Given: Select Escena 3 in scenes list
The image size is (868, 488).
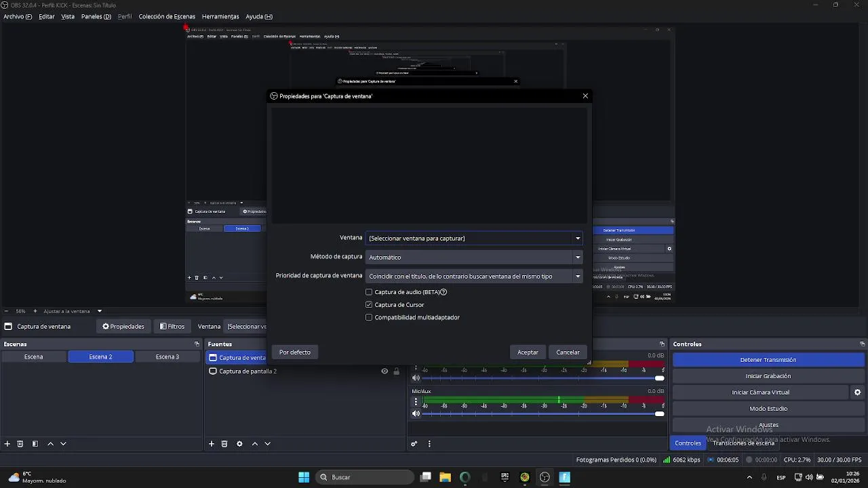Looking at the screenshot, I should click(x=167, y=357).
